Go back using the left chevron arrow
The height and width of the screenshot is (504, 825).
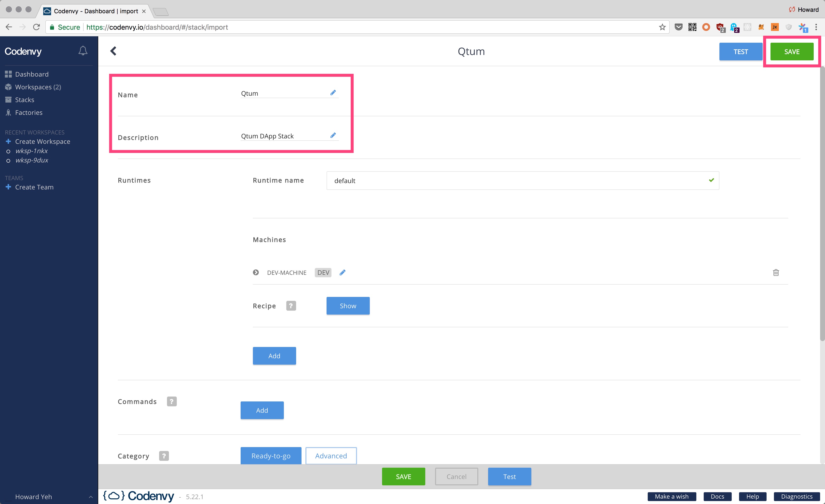pyautogui.click(x=113, y=51)
